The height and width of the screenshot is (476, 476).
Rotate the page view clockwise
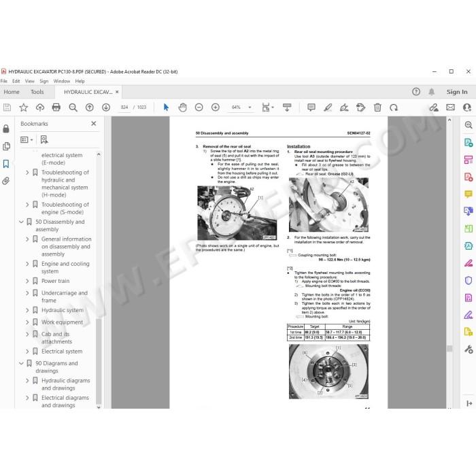coord(394,107)
